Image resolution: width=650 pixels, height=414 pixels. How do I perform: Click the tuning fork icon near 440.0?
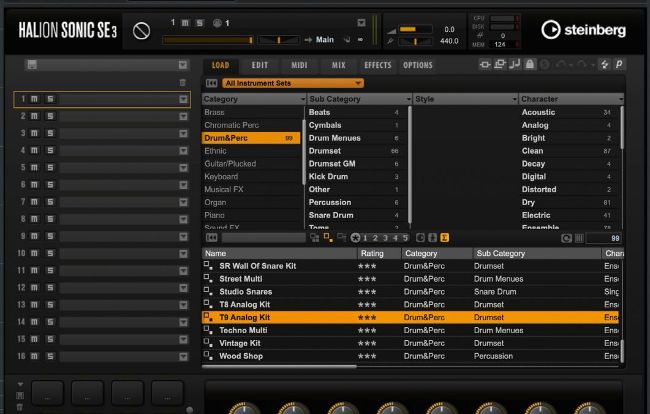(x=390, y=41)
